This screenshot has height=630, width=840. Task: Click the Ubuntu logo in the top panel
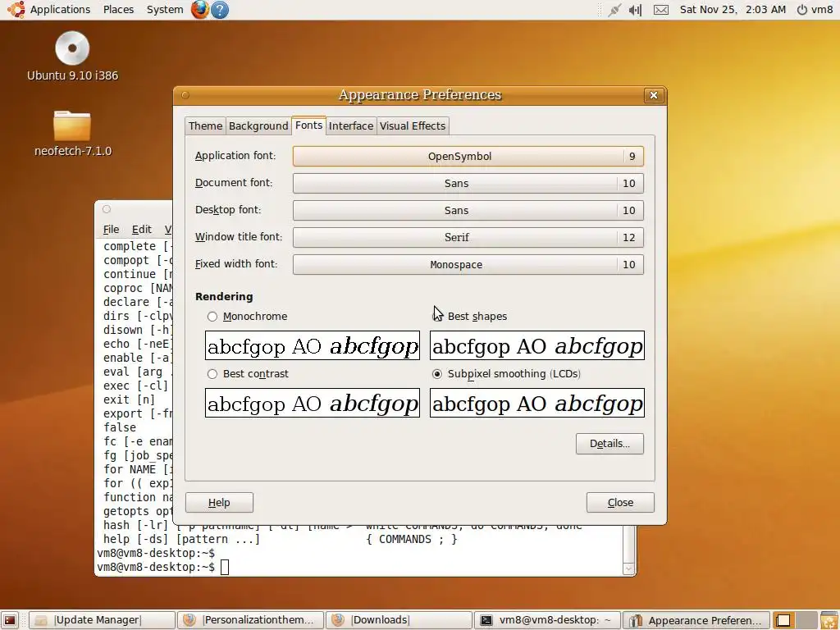[16, 9]
